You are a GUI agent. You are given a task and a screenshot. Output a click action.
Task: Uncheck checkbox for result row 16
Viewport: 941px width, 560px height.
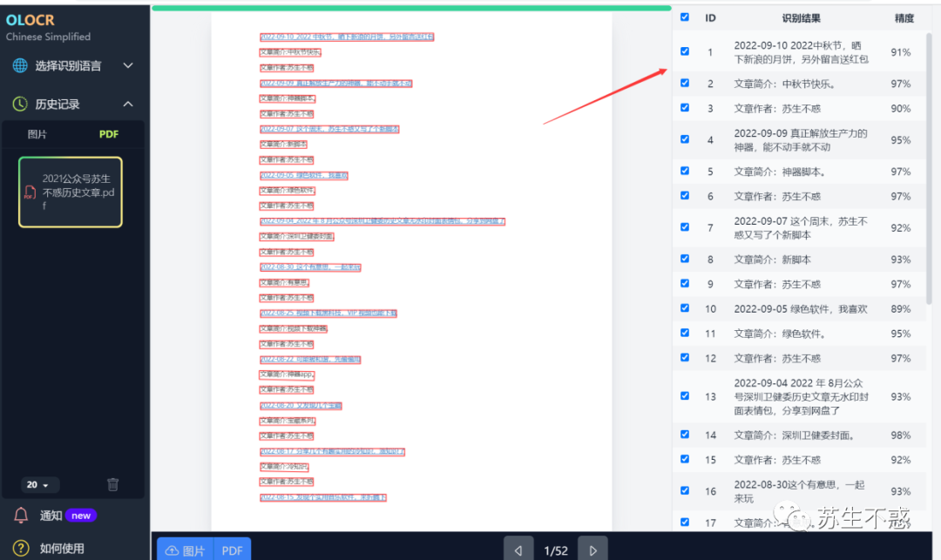(x=685, y=490)
